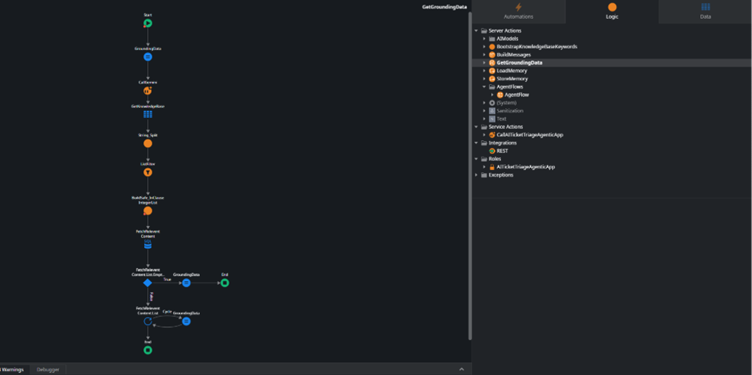The width and height of the screenshot is (752, 375).
Task: Open the Warnings tab at bottom
Action: click(x=14, y=369)
